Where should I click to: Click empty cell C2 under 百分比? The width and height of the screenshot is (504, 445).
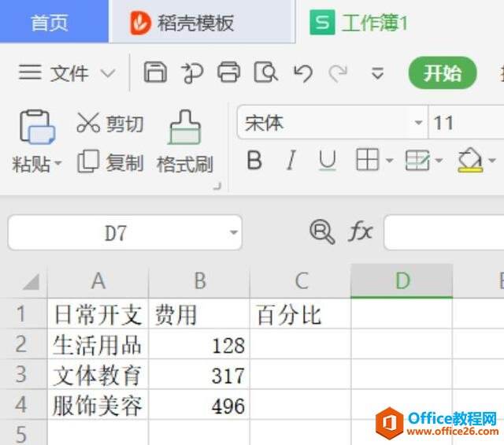(301, 344)
